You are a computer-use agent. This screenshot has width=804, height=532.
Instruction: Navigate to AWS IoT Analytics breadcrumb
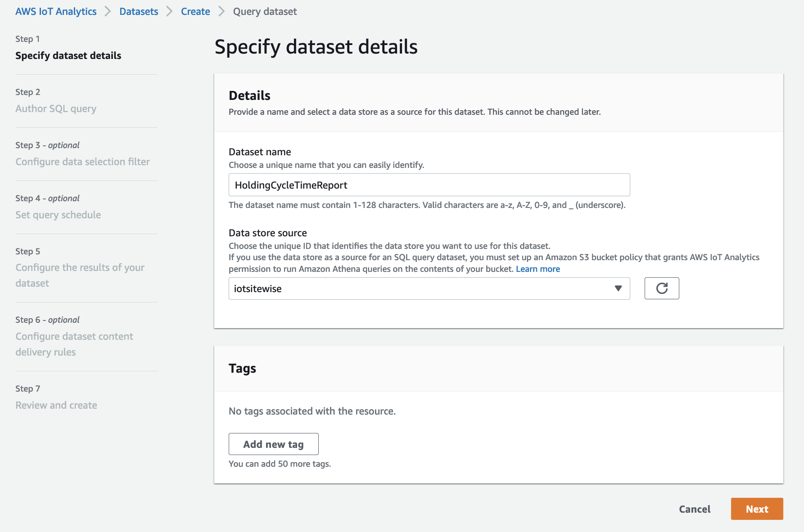(x=55, y=11)
